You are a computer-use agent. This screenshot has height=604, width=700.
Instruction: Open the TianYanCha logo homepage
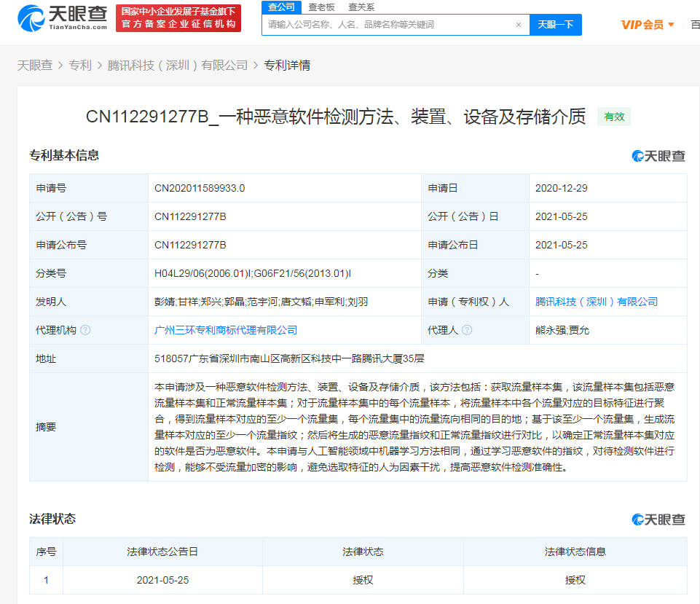(x=63, y=18)
